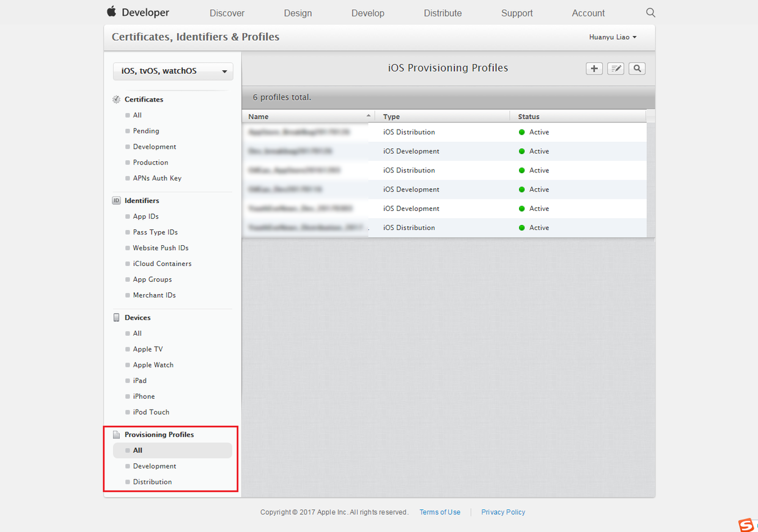The image size is (758, 532).
Task: Select Apple TV devices
Action: click(x=148, y=349)
